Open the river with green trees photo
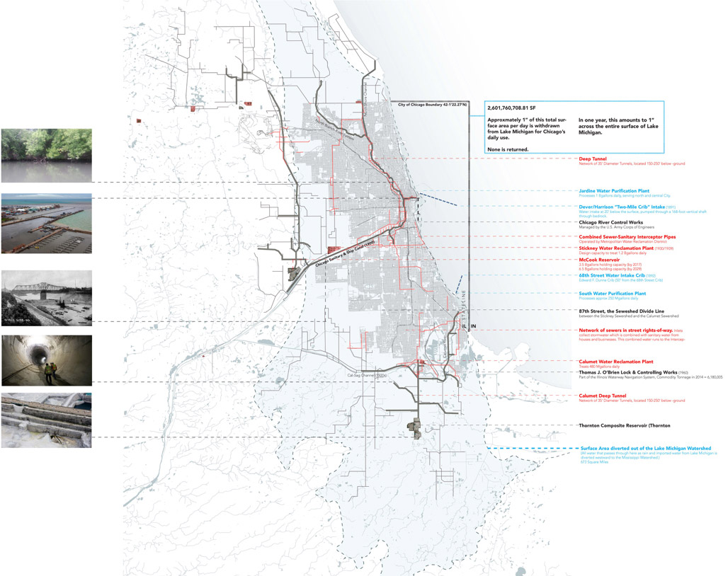This screenshot has width=728, height=576. 47,156
